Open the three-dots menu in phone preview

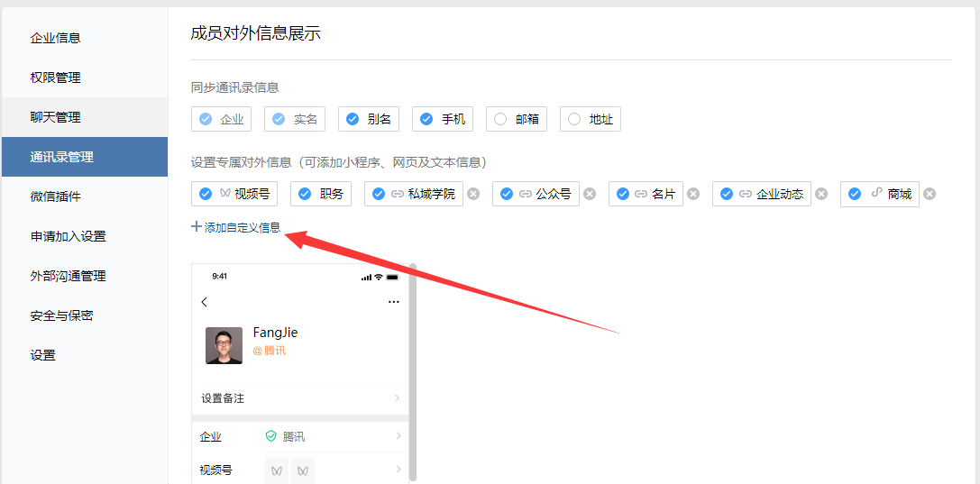[394, 302]
